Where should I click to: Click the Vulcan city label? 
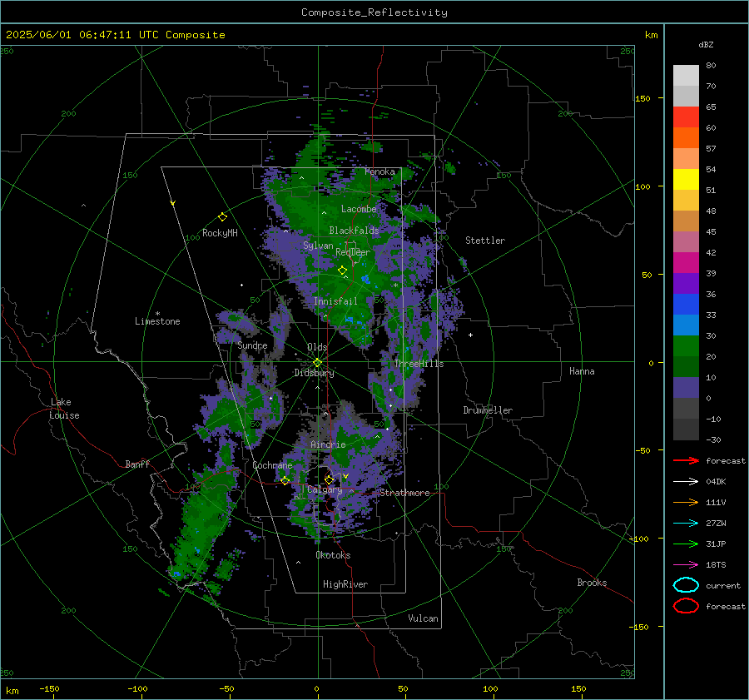point(423,618)
